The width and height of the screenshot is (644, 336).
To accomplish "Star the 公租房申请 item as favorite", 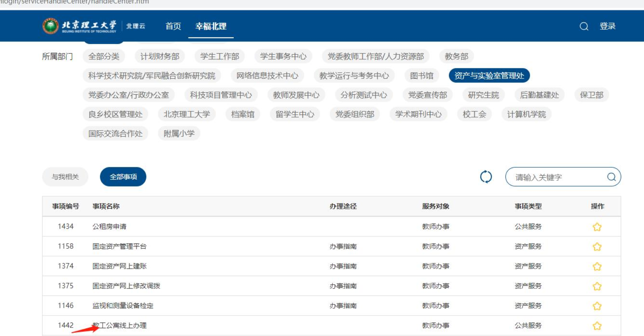I will coord(597,227).
